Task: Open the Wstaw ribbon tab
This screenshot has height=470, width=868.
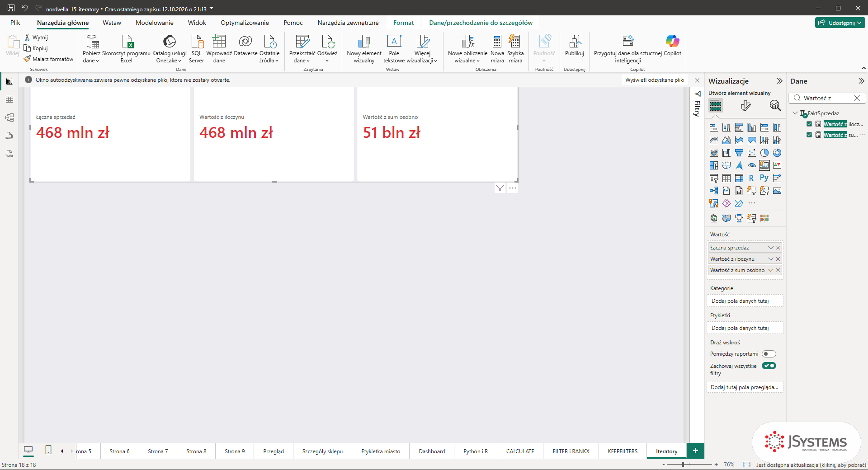Action: (112, 23)
